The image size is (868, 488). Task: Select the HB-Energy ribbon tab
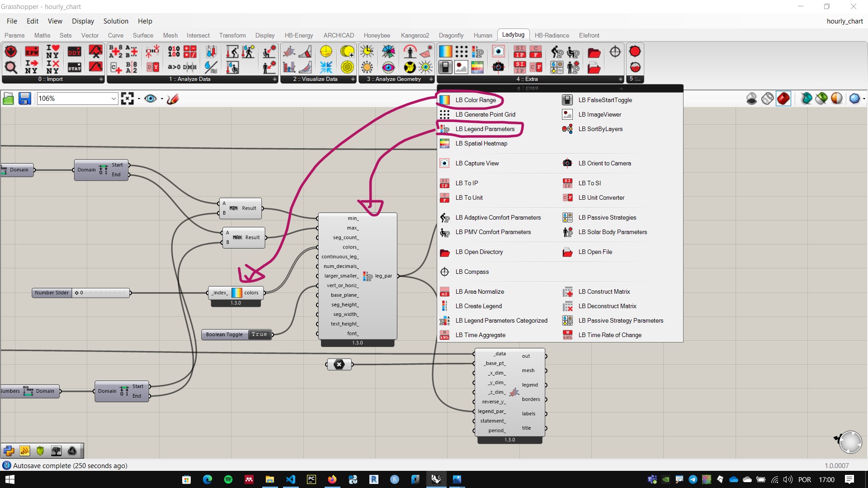coord(297,35)
